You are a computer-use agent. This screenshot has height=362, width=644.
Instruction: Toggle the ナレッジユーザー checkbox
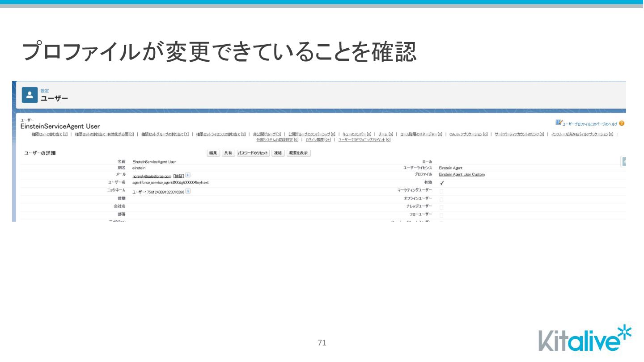coord(441,207)
